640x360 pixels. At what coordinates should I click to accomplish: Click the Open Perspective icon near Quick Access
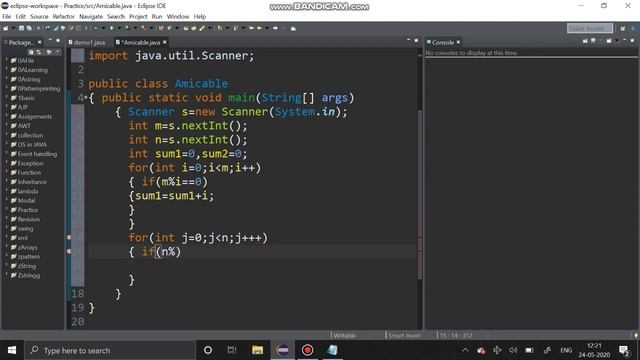tap(622, 28)
